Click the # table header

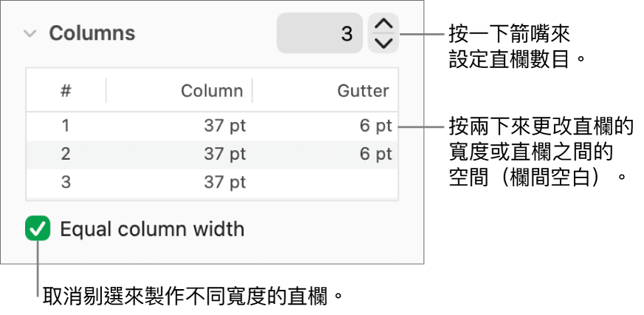(x=66, y=91)
